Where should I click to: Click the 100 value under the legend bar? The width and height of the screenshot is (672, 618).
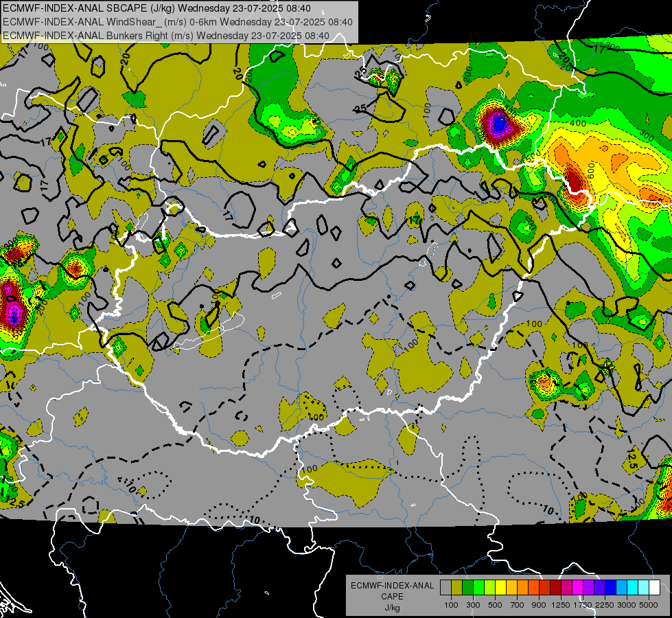coord(451,605)
